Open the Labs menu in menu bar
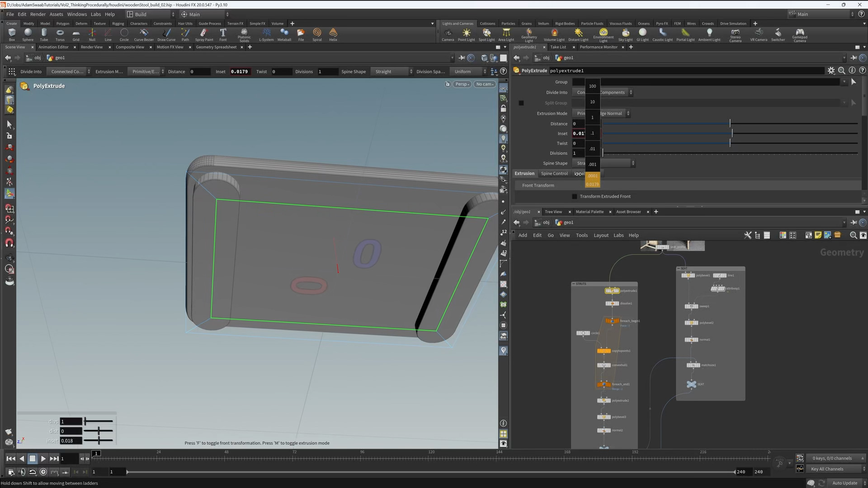 click(x=96, y=14)
